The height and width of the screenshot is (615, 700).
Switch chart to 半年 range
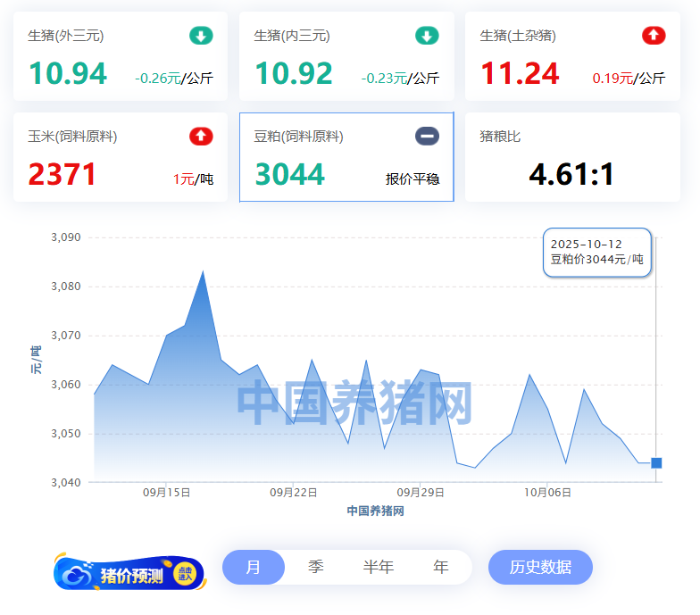pos(378,568)
